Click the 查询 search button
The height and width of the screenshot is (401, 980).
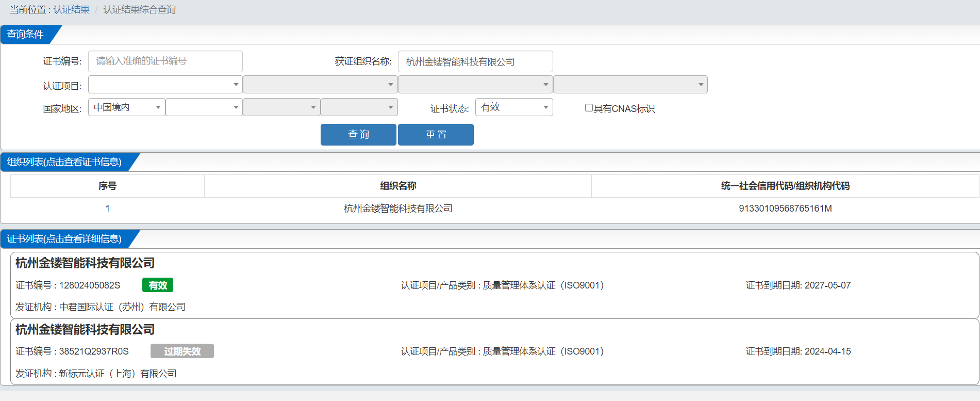(358, 135)
